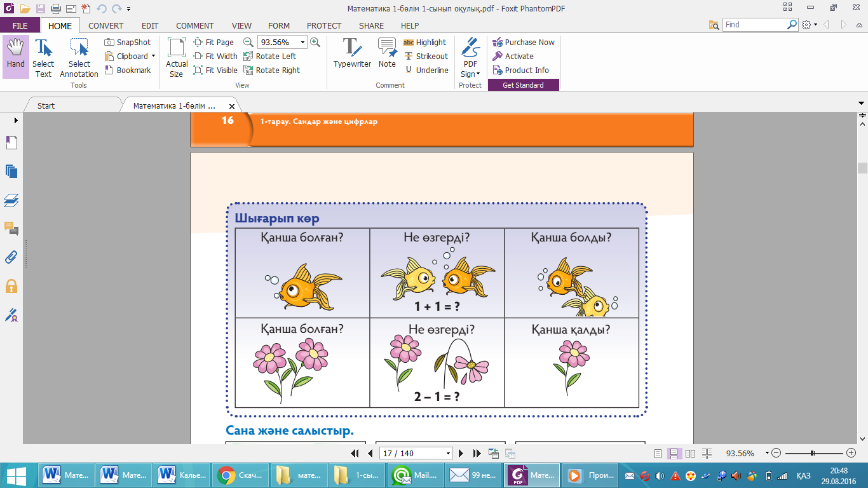Viewport: 868px width, 488px height.
Task: Go to the next page
Action: (462, 453)
